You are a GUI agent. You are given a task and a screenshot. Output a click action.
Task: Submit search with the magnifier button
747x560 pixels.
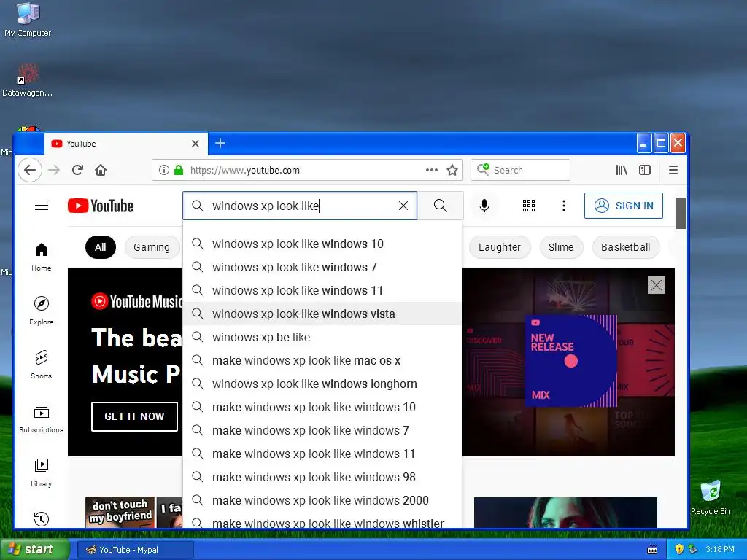pos(440,206)
